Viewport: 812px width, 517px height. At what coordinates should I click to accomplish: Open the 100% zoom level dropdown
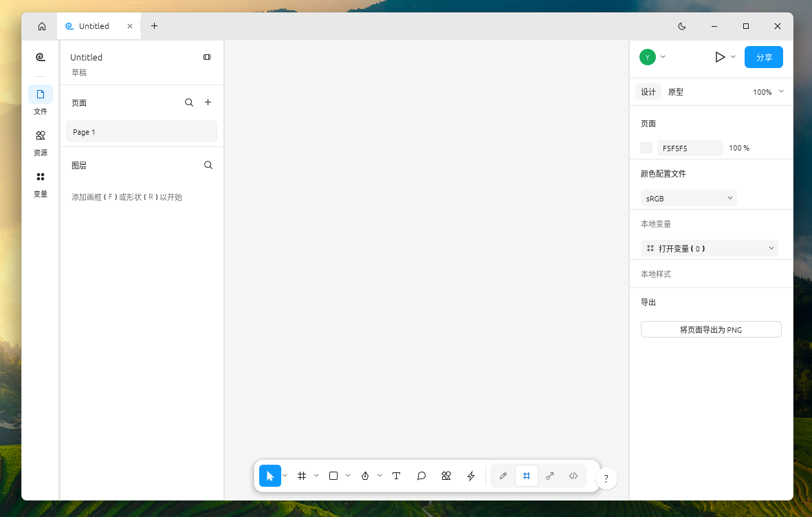769,92
